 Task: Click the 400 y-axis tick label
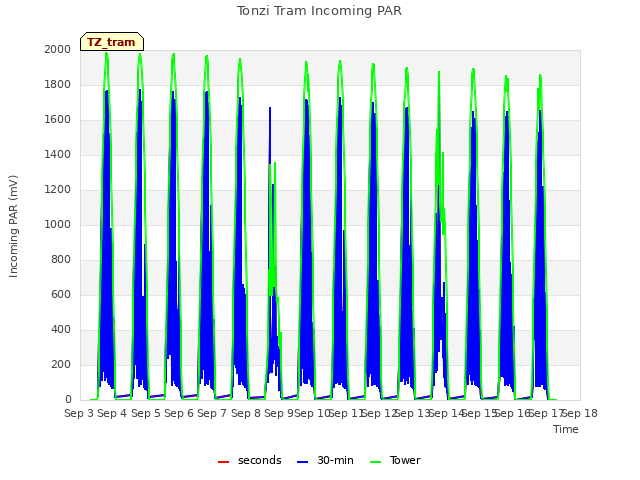point(61,329)
